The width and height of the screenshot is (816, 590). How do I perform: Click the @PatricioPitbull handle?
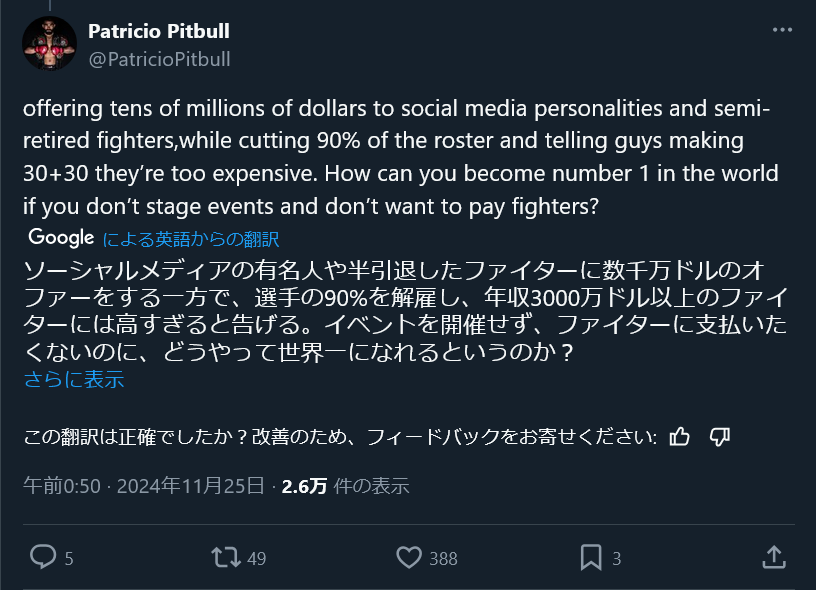click(x=159, y=59)
